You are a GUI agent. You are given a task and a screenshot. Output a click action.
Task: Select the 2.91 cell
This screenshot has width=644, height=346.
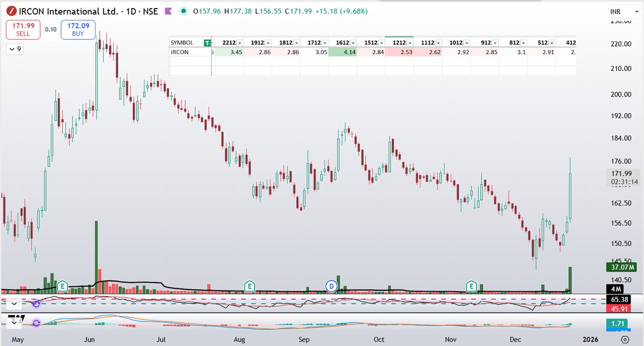pos(541,52)
